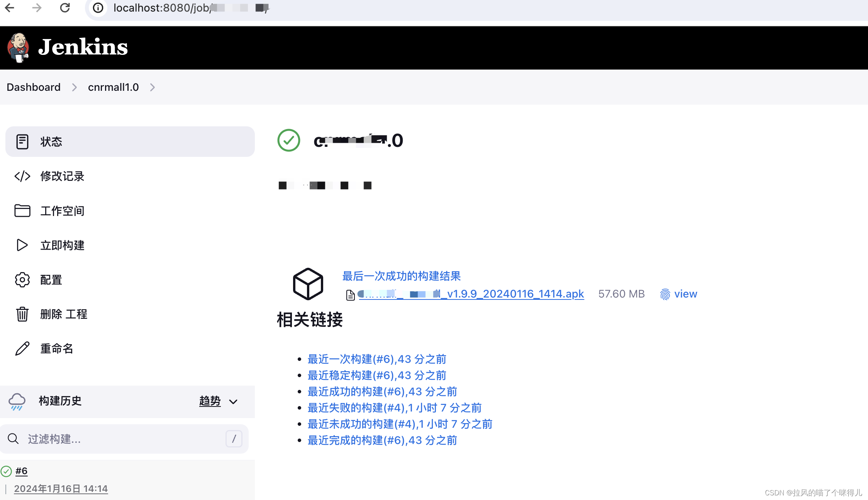Open 最后一次成功的构建结果 link
This screenshot has height=500, width=868.
point(401,276)
